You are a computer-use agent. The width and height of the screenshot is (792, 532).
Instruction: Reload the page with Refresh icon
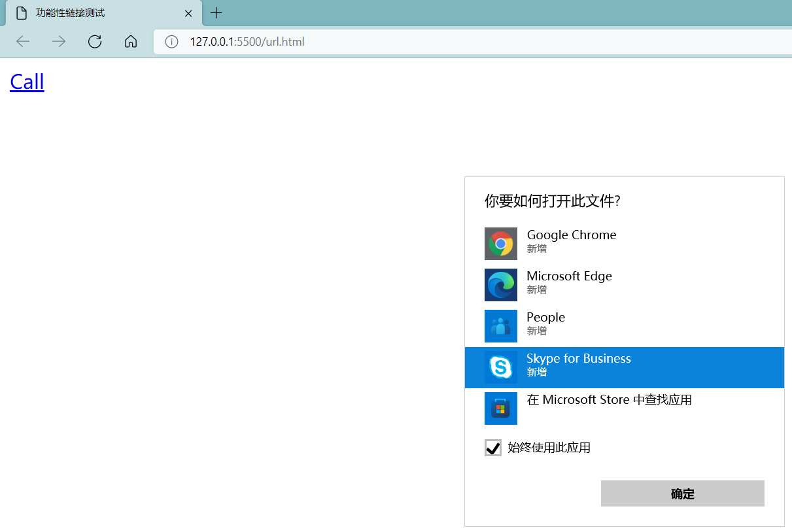click(95, 42)
